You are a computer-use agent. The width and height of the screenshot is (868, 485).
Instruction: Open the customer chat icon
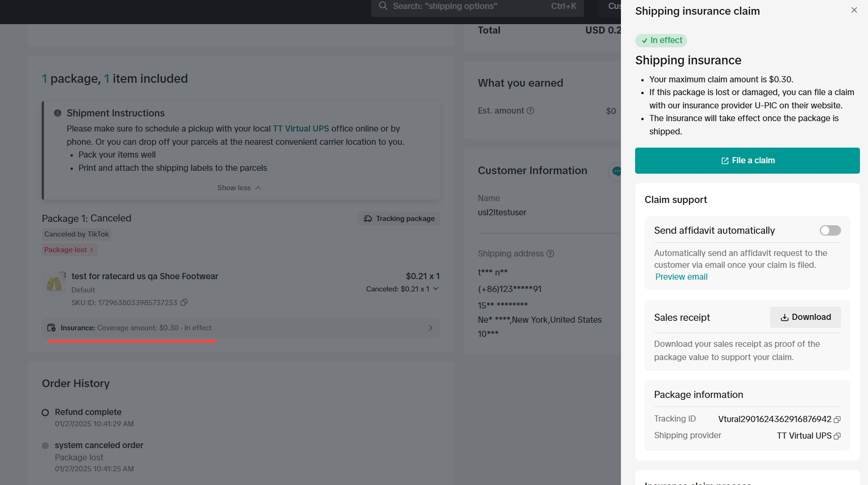coord(616,171)
